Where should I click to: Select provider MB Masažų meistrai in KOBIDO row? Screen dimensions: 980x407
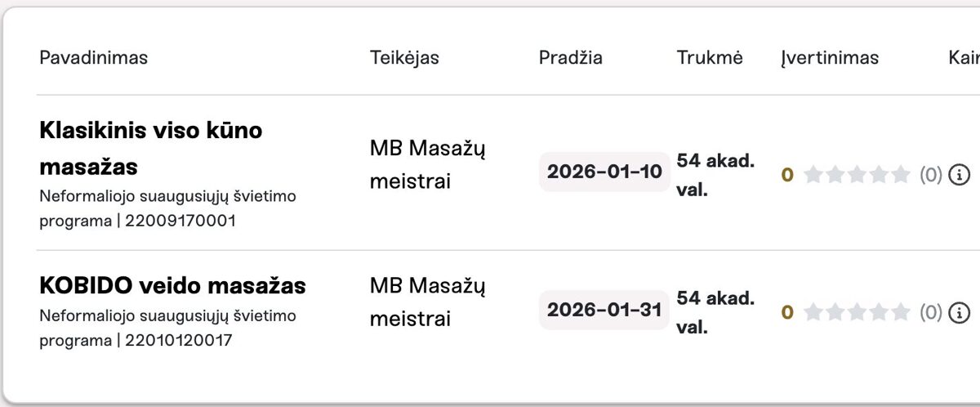[x=427, y=302]
